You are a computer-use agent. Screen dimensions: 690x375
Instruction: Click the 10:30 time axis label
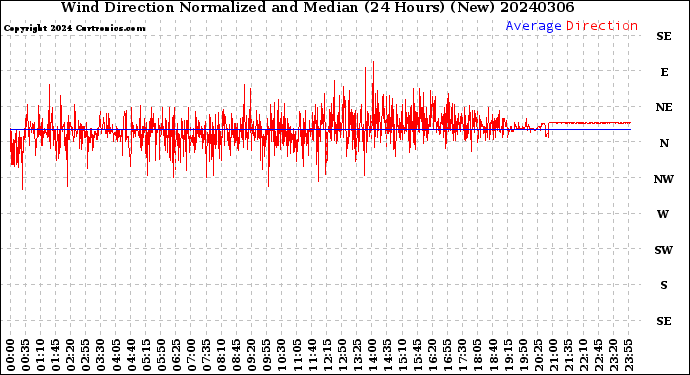281,355
